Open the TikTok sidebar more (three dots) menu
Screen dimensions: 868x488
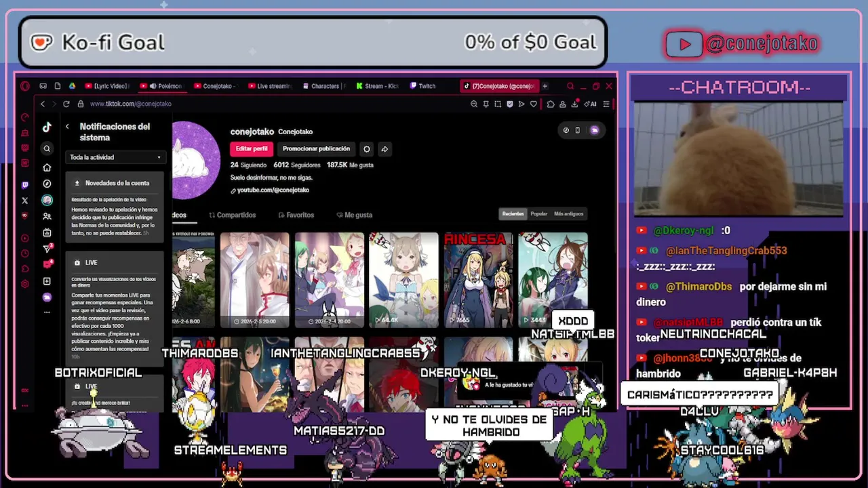pos(47,312)
